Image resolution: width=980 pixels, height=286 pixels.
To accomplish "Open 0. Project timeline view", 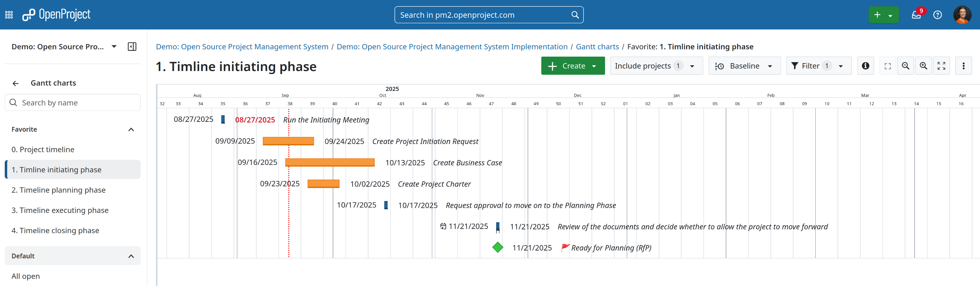I will [x=43, y=150].
